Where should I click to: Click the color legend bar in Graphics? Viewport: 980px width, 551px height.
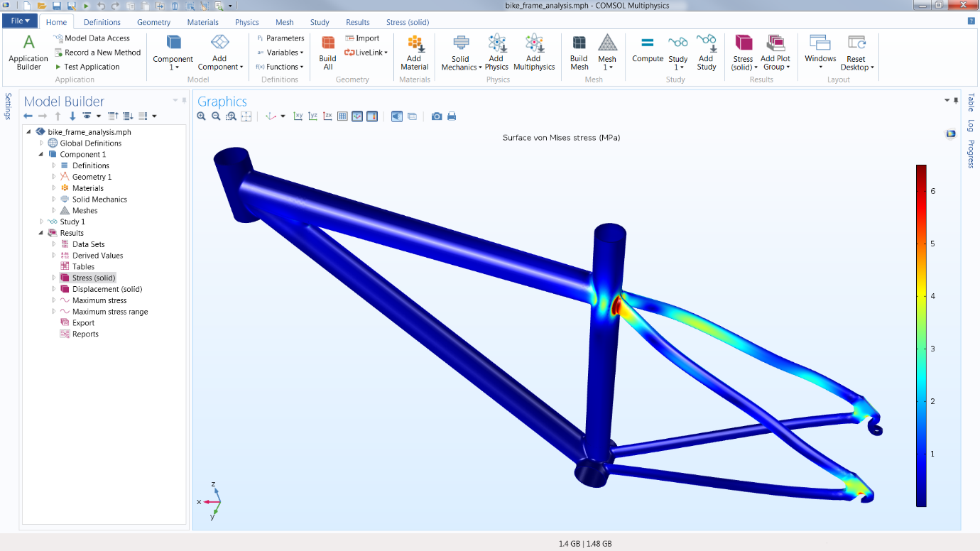click(x=920, y=335)
